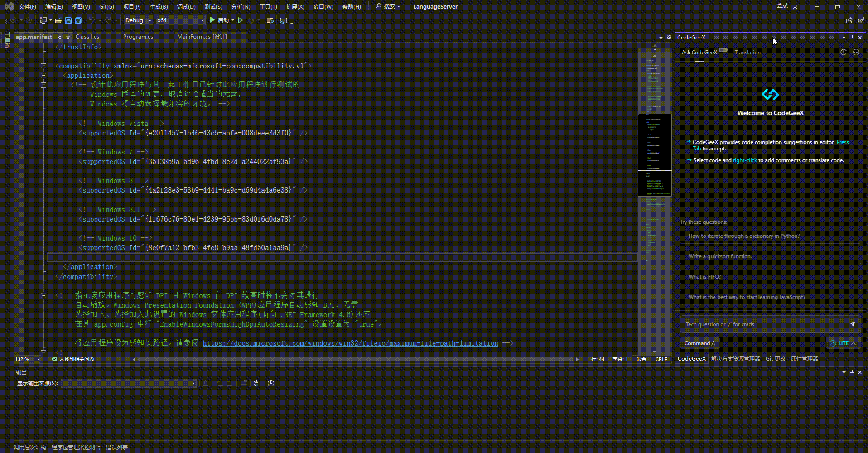Click the Open File folder icon
868x453 pixels.
pyautogui.click(x=58, y=20)
